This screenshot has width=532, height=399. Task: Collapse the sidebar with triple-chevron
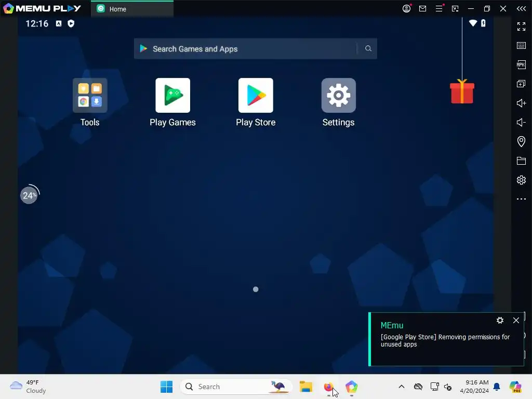click(521, 8)
